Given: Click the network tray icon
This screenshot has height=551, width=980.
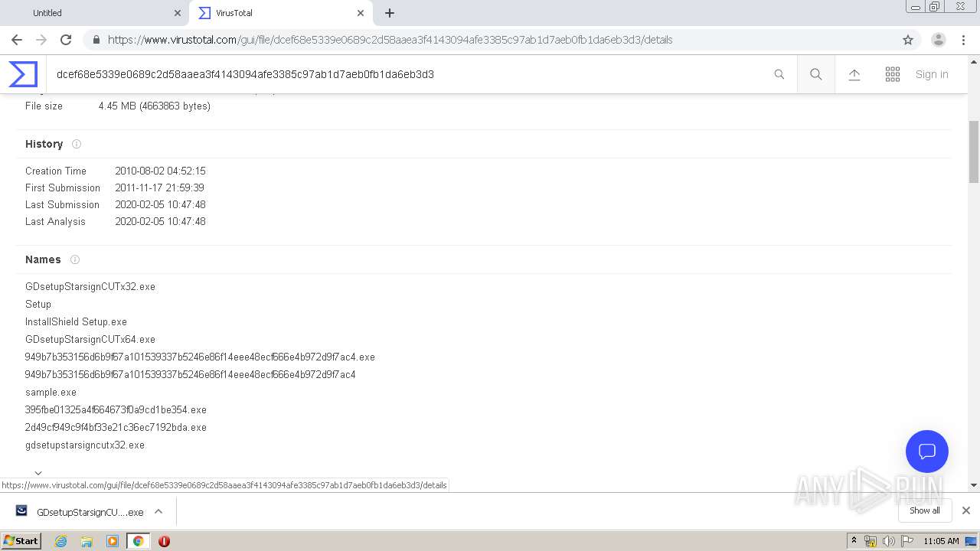Looking at the screenshot, I should click(871, 541).
